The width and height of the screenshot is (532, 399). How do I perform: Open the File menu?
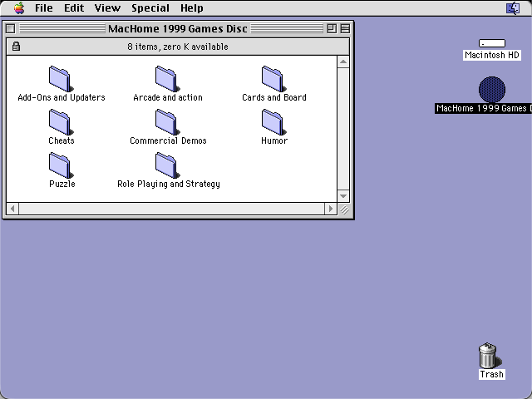coord(44,7)
